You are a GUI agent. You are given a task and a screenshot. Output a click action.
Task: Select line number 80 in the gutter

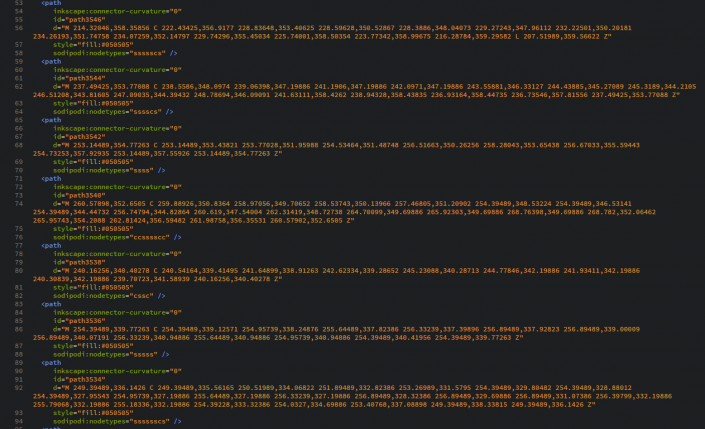pos(18,270)
